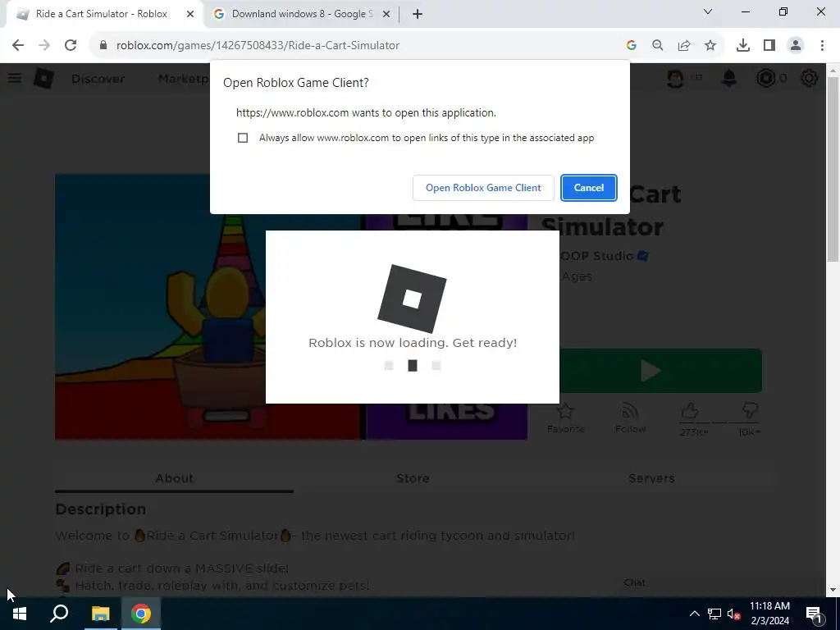The height and width of the screenshot is (630, 840).
Task: Click the Open Roblox Game Client button
Action: click(x=483, y=188)
